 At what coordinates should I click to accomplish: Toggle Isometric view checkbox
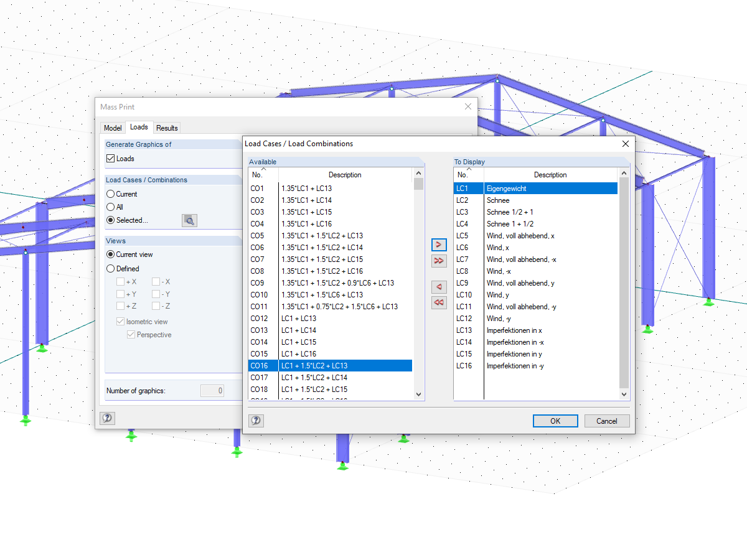tap(120, 322)
